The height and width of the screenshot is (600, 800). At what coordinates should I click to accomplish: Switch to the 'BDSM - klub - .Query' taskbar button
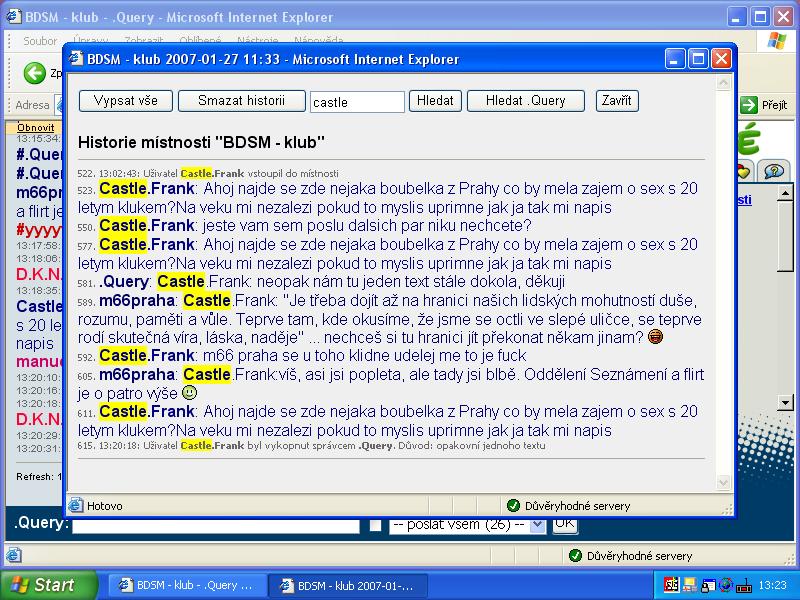click(187, 585)
